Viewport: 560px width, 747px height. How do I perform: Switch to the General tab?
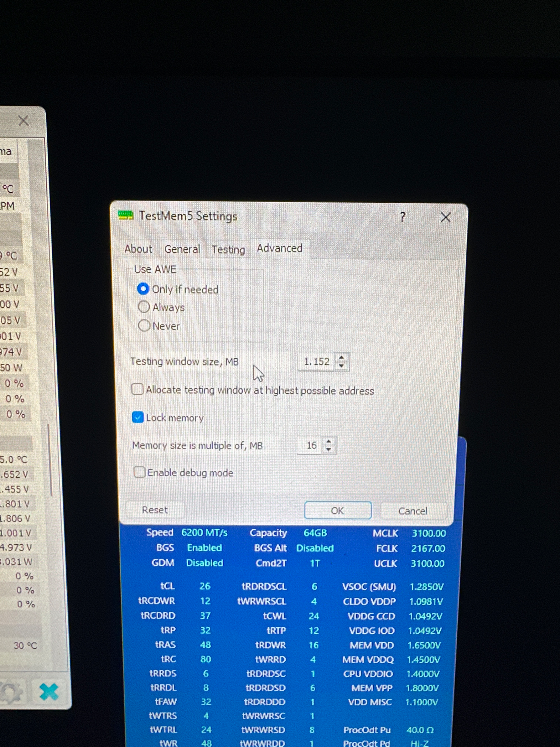pos(182,249)
